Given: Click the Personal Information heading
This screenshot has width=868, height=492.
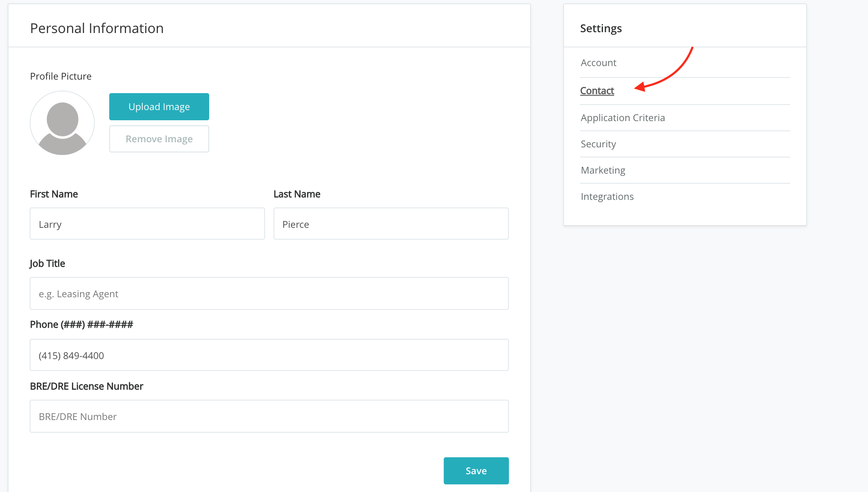Looking at the screenshot, I should coord(97,28).
